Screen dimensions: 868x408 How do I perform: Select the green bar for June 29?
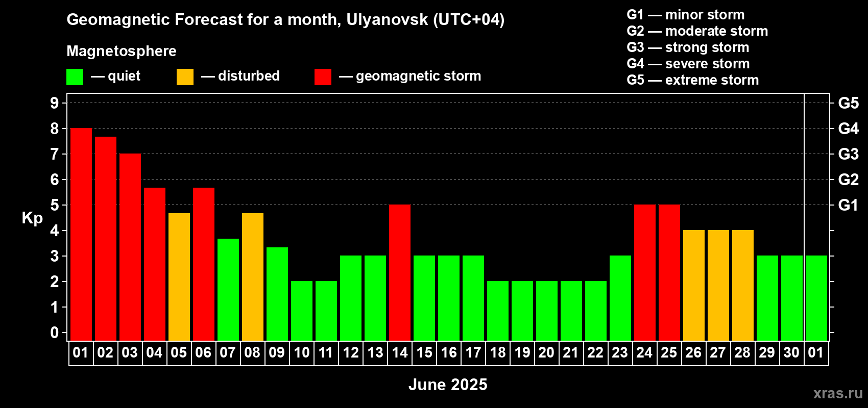767,298
